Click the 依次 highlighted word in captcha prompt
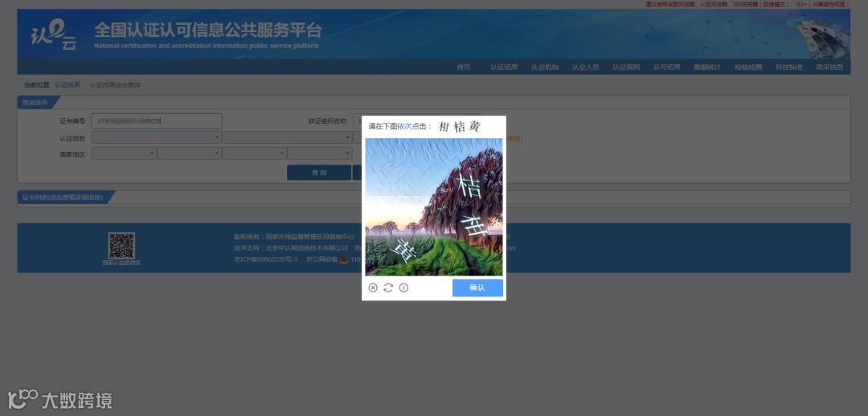The height and width of the screenshot is (416, 868). point(404,127)
